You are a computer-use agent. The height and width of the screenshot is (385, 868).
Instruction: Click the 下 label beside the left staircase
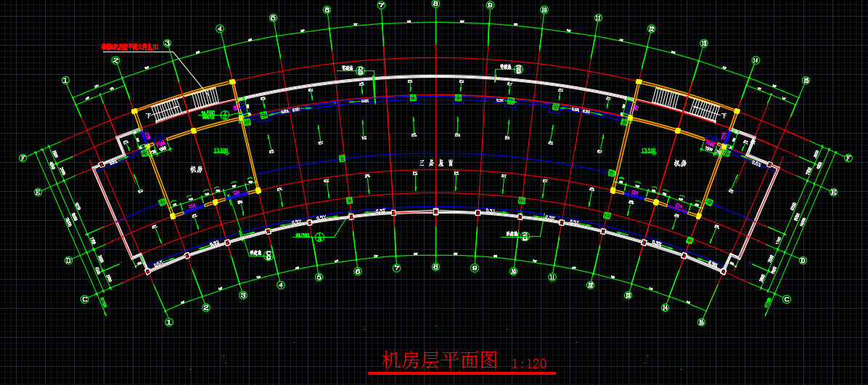(x=148, y=115)
